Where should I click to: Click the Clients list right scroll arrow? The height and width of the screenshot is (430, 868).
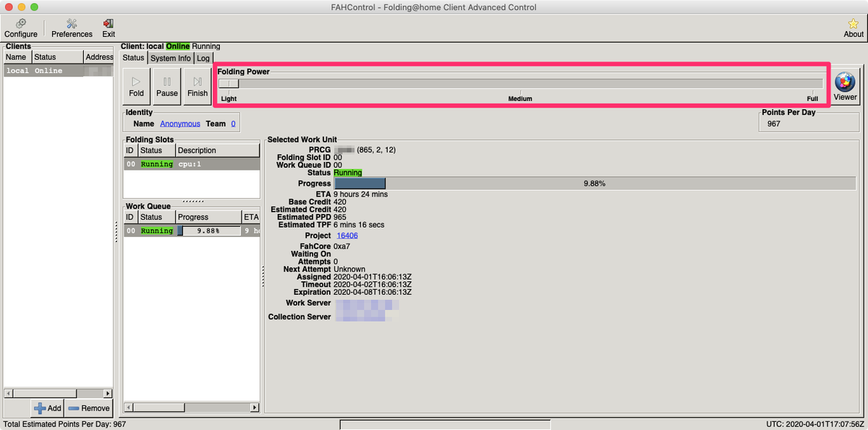pos(108,393)
